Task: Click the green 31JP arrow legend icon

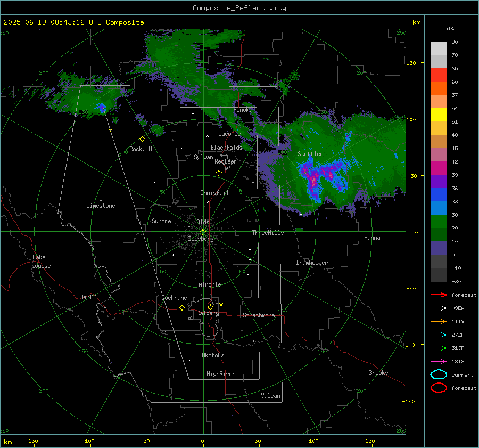Action: (x=439, y=348)
